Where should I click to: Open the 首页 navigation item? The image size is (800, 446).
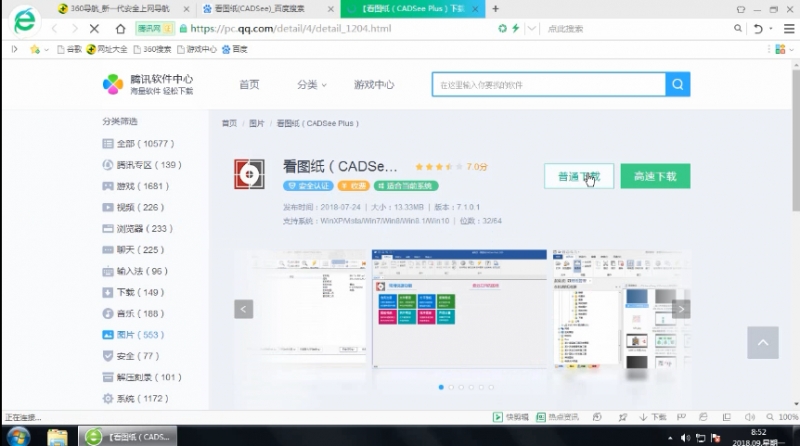point(249,85)
